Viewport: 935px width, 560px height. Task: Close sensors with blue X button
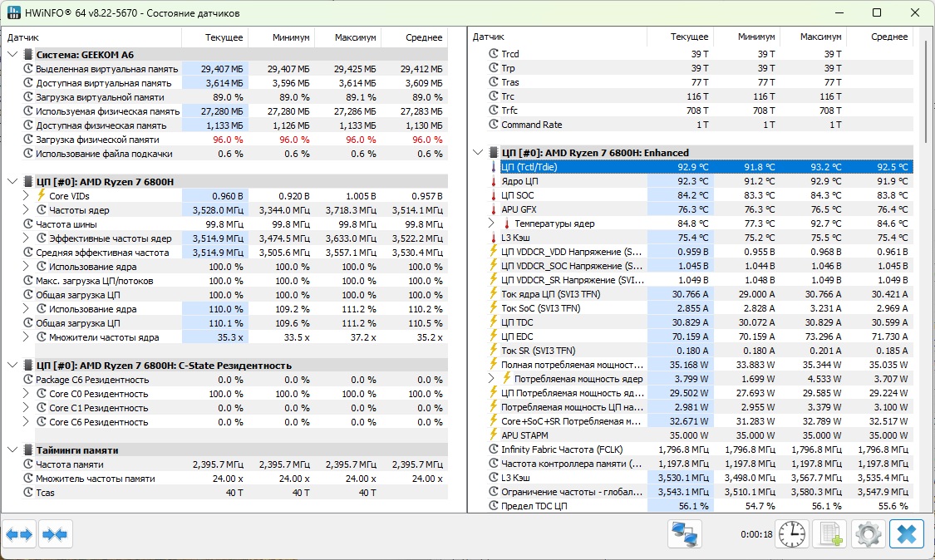(x=906, y=534)
